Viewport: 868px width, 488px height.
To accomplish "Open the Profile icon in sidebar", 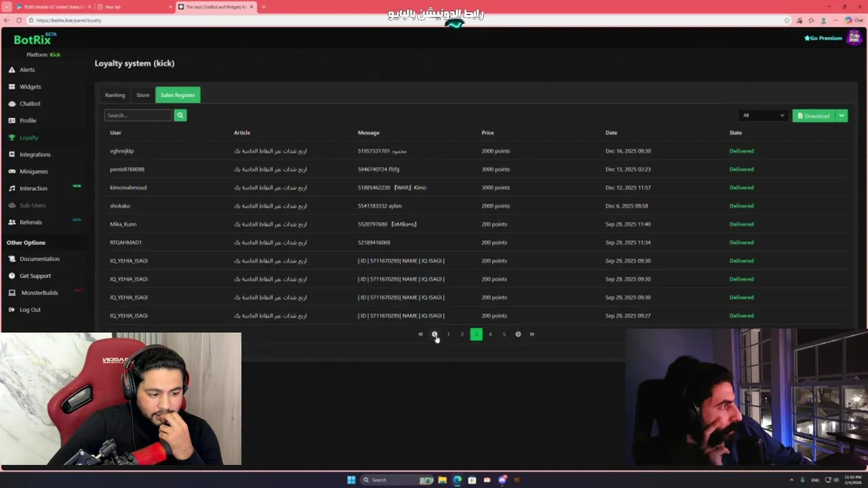I will 12,121.
